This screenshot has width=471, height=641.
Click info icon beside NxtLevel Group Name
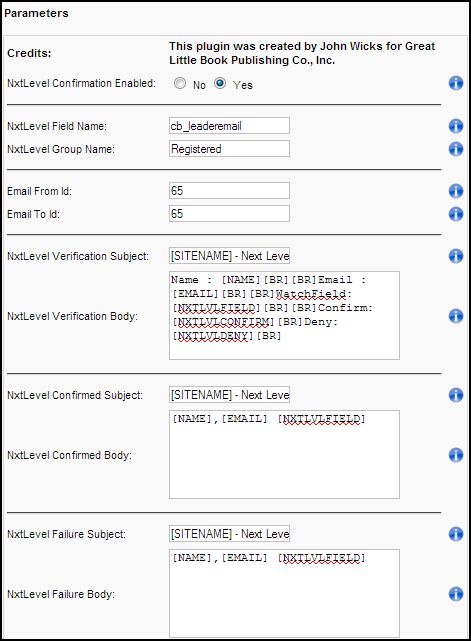(456, 149)
